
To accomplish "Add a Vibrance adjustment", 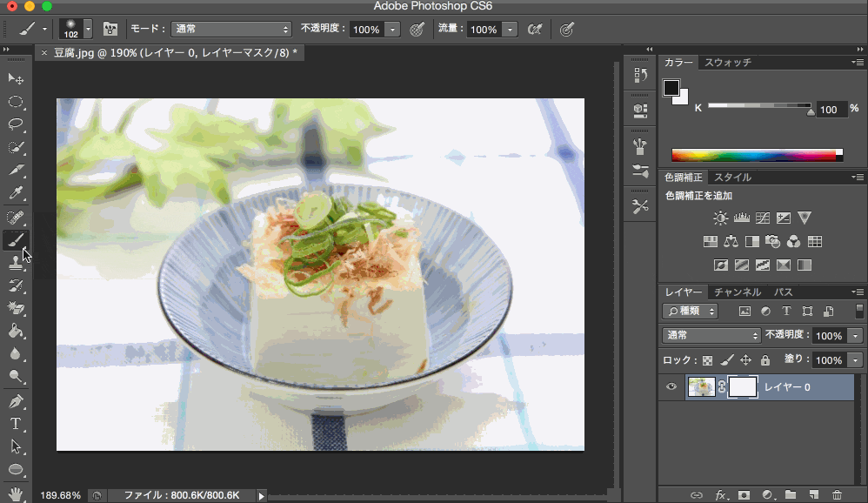I will (805, 218).
